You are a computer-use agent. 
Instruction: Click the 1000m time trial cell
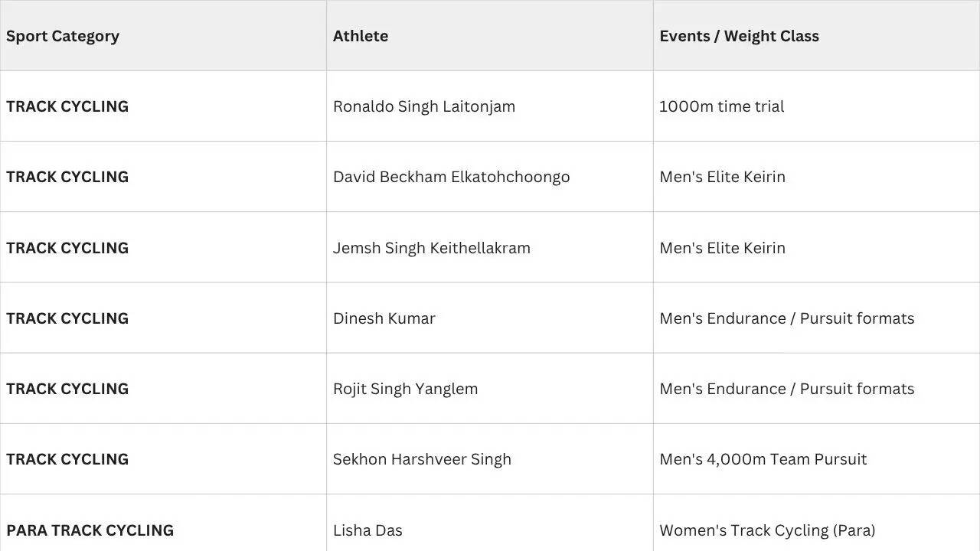tap(816, 106)
